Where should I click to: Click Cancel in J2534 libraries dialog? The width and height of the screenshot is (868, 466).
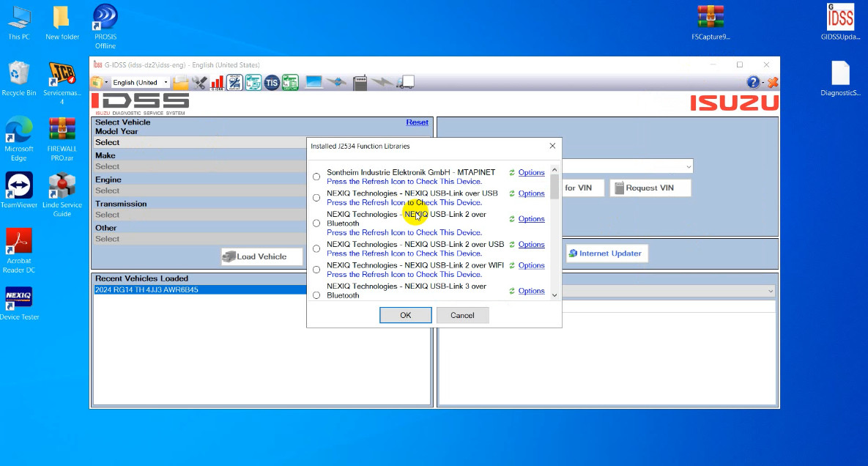pos(462,316)
